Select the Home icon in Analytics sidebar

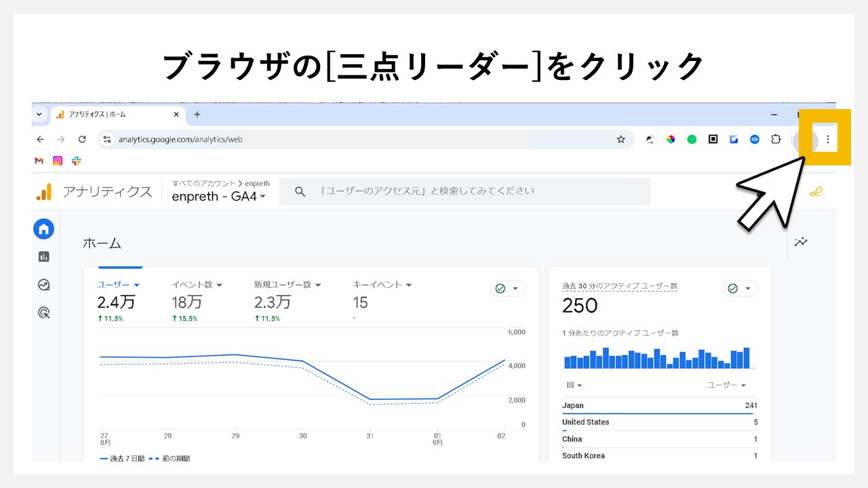(43, 228)
